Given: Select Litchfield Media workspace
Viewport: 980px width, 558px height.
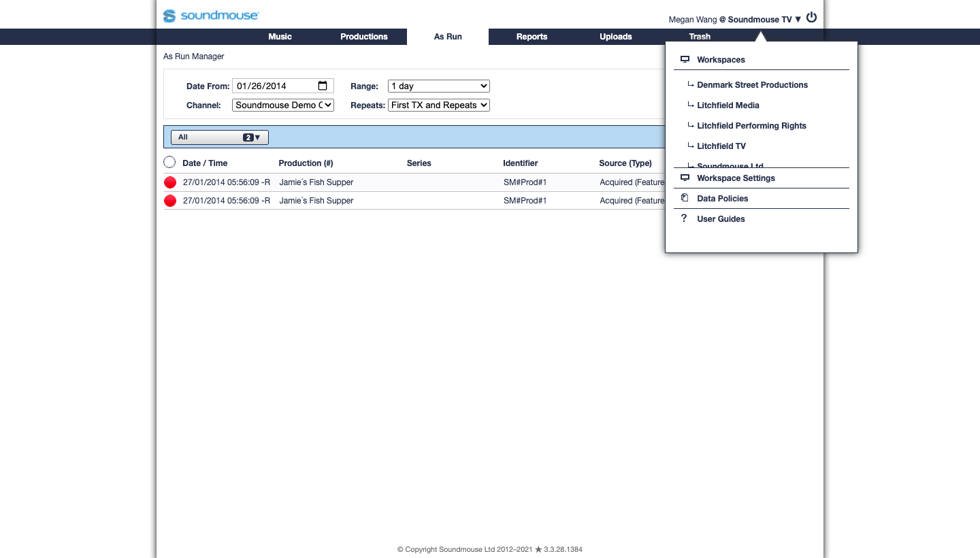Looking at the screenshot, I should (728, 105).
